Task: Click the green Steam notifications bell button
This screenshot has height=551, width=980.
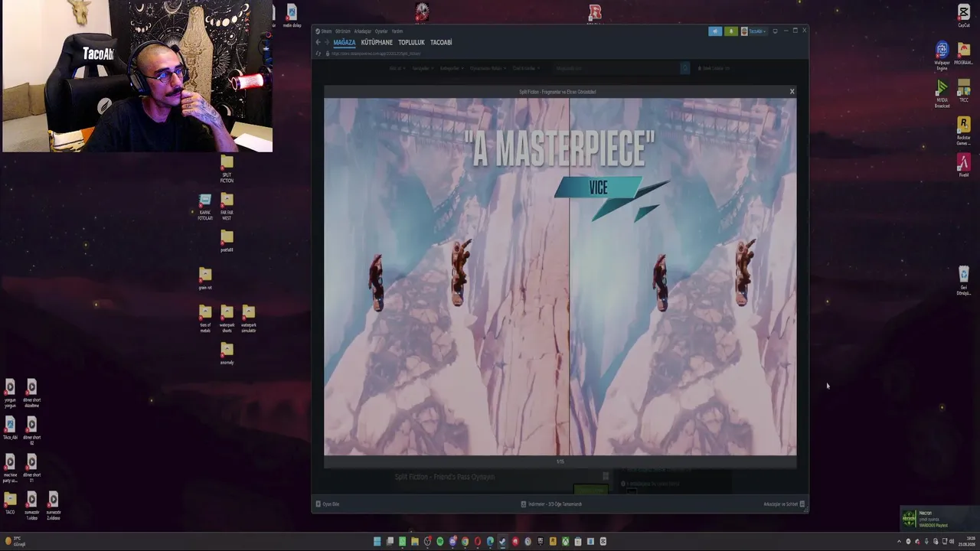Action: tap(730, 31)
